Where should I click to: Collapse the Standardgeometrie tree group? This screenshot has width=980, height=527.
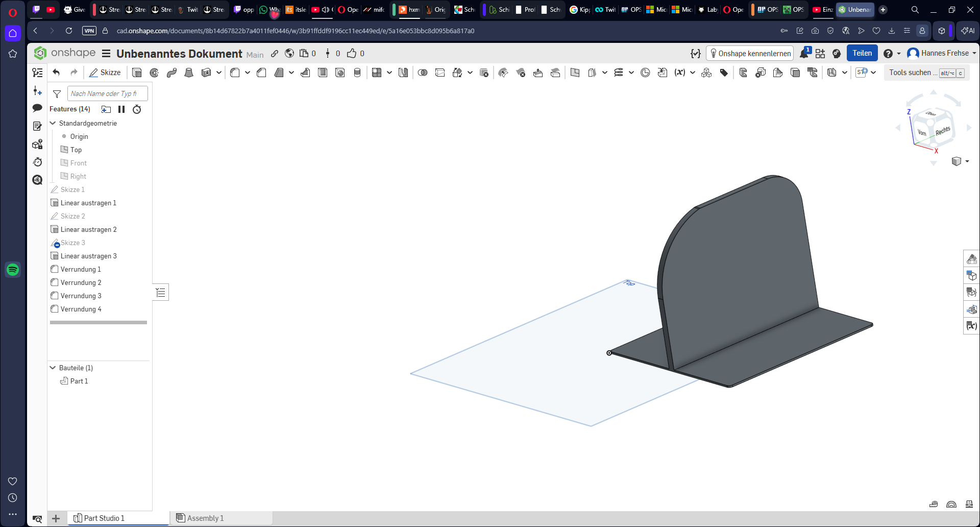(x=53, y=123)
